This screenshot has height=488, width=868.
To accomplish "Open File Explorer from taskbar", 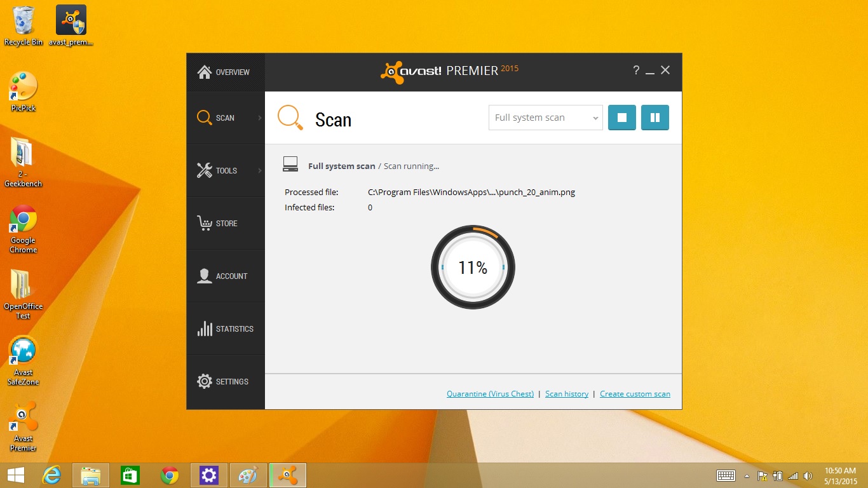I will coord(91,475).
